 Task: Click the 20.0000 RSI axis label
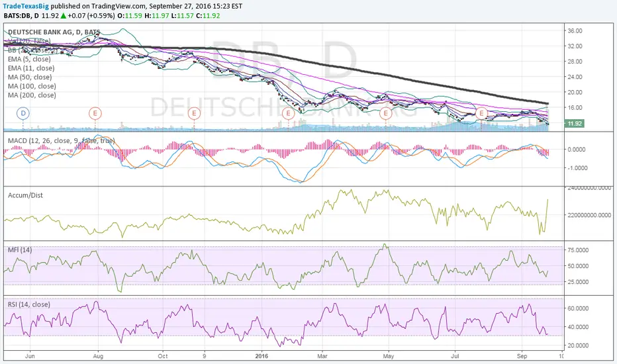[578, 345]
